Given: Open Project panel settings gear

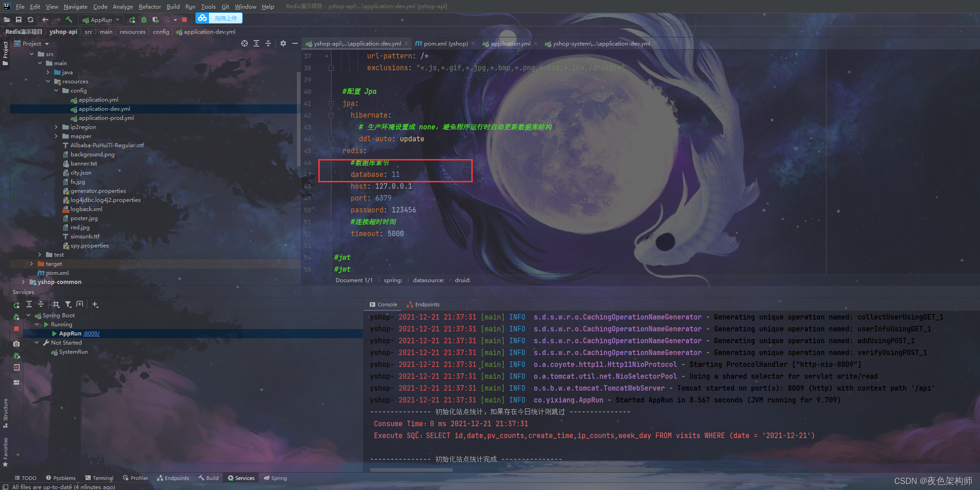Looking at the screenshot, I should pos(283,43).
